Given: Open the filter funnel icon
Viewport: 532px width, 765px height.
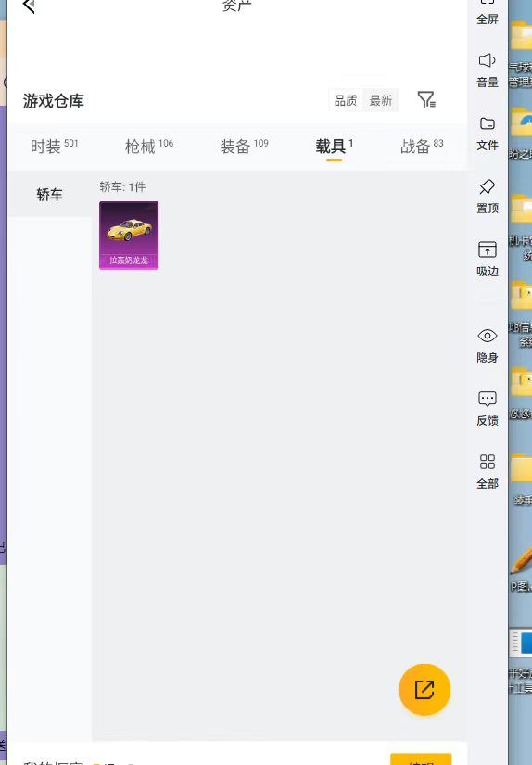Looking at the screenshot, I should 426,99.
